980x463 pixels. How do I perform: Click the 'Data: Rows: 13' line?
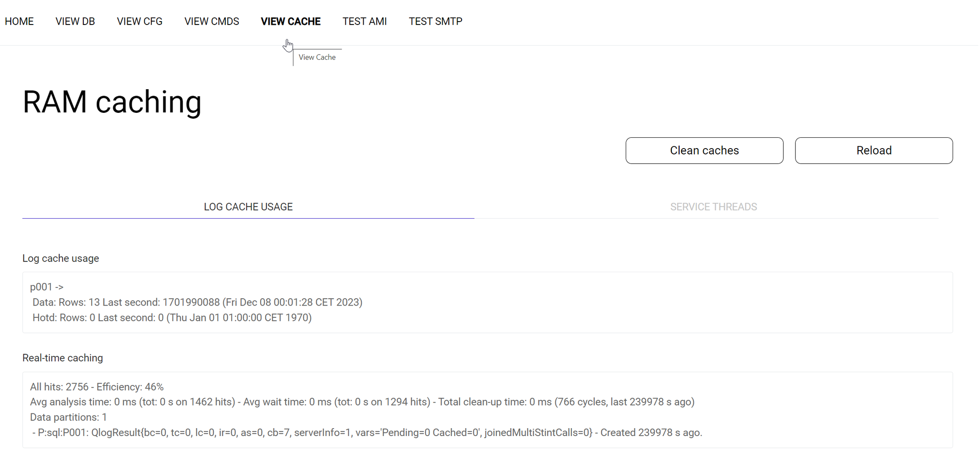pos(197,302)
